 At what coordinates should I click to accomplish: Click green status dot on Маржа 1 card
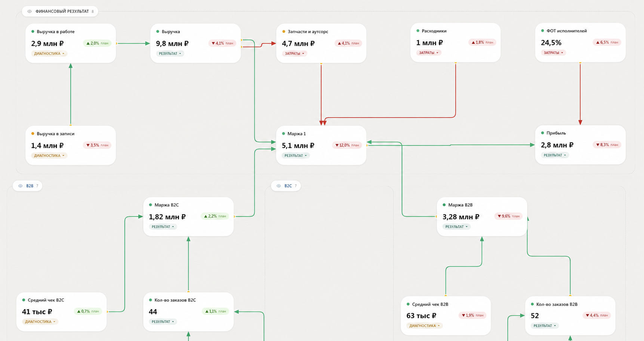coord(284,134)
